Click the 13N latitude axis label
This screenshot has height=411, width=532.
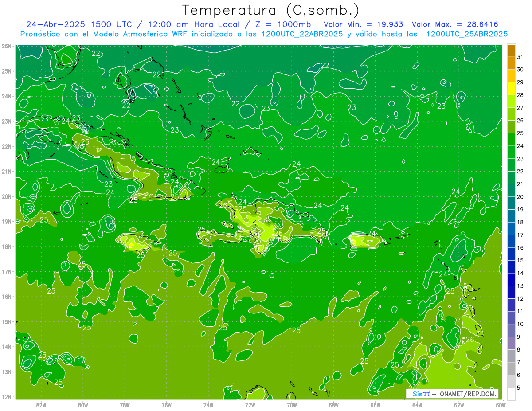pos(6,372)
